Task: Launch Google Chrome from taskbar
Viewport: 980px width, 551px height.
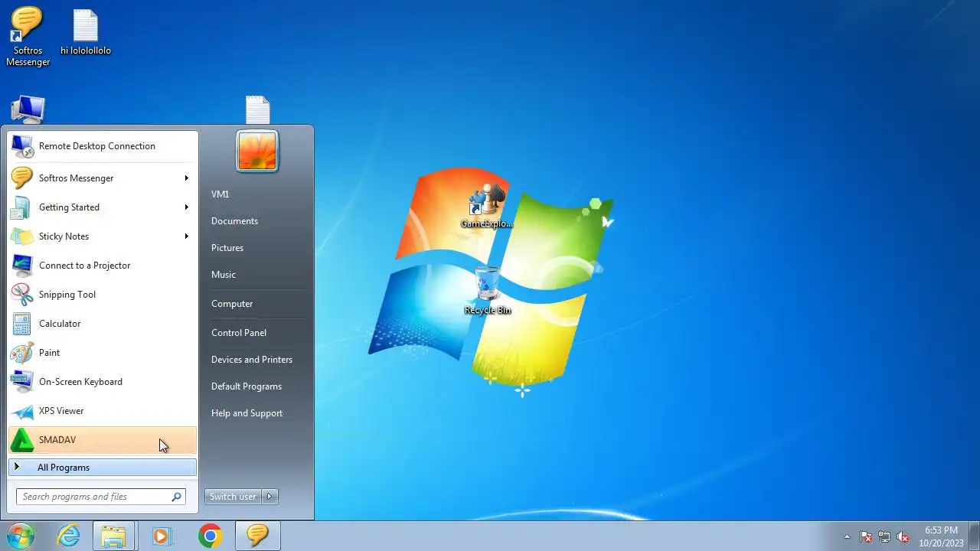Action: pyautogui.click(x=210, y=536)
